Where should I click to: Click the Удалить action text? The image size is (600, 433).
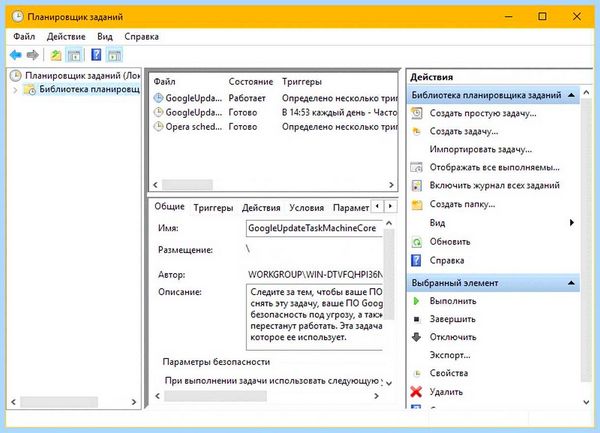(446, 392)
